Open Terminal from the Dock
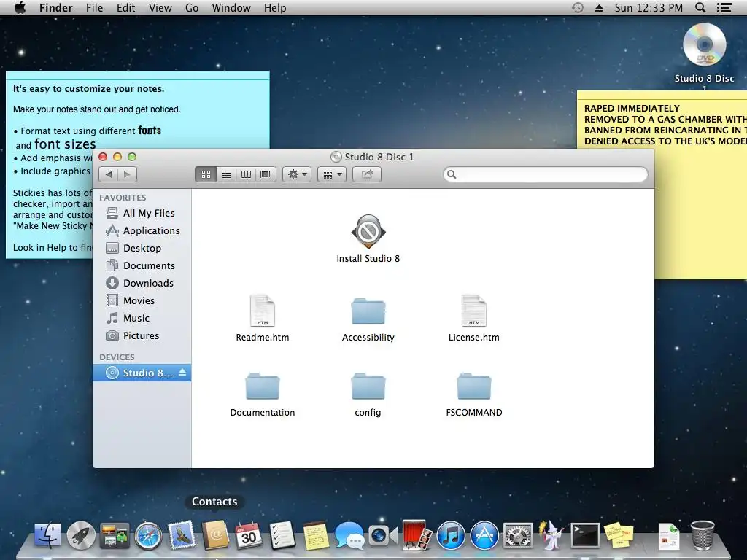 tap(585, 535)
